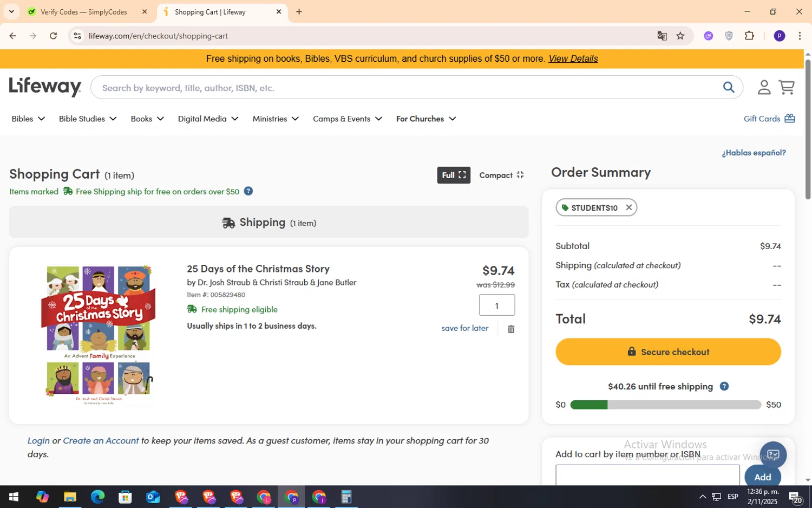
Task: Open free shipping info help icon beside cart
Action: [x=248, y=191]
